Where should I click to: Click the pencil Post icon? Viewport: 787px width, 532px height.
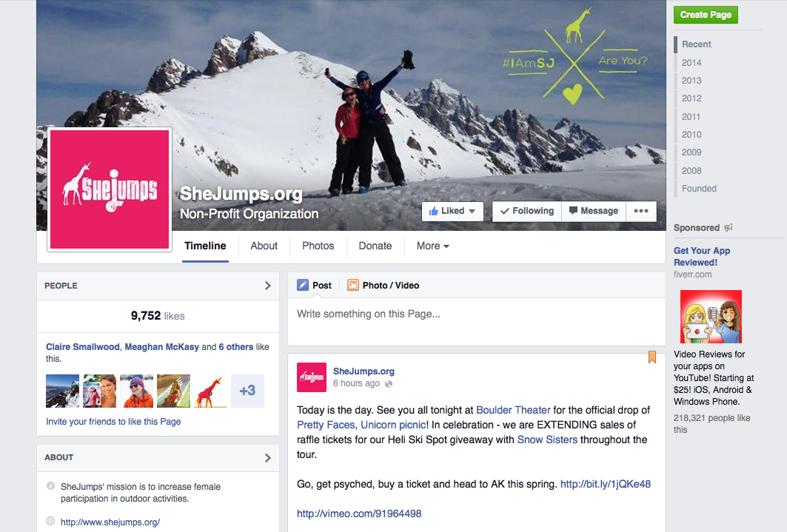coord(303,286)
